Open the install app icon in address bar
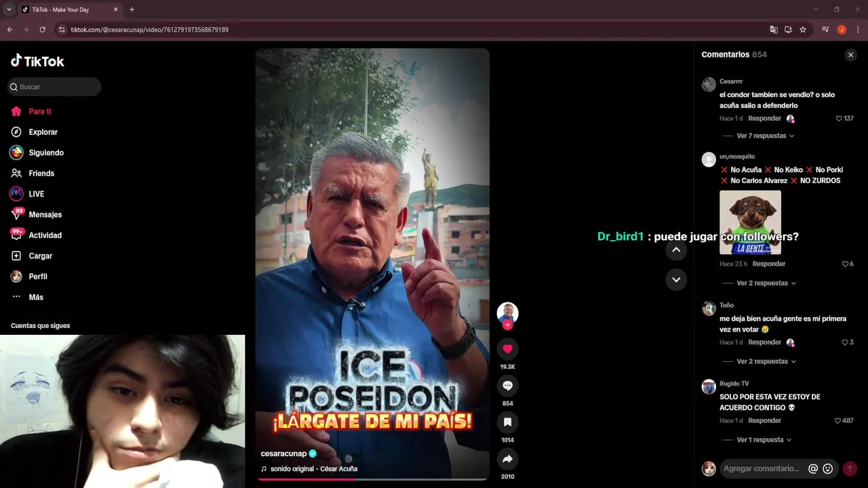This screenshot has height=488, width=868. click(x=788, y=30)
